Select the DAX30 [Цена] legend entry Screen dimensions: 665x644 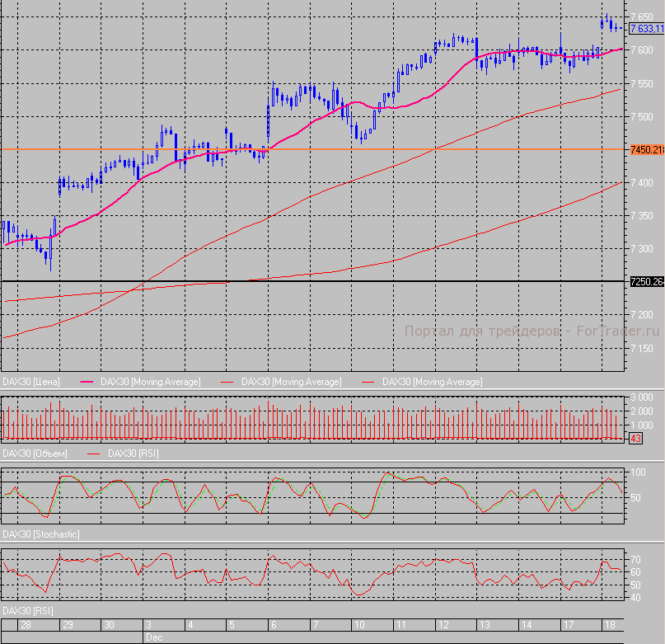(x=31, y=382)
